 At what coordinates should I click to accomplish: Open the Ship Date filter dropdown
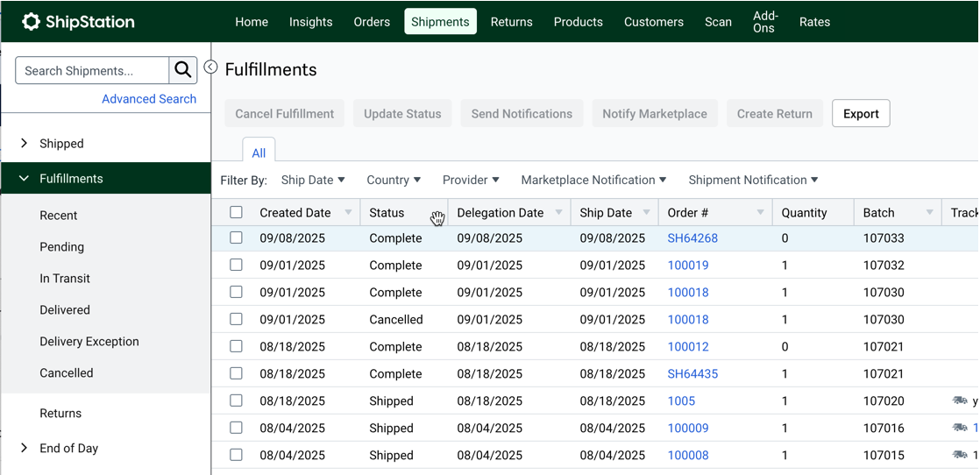click(x=313, y=180)
